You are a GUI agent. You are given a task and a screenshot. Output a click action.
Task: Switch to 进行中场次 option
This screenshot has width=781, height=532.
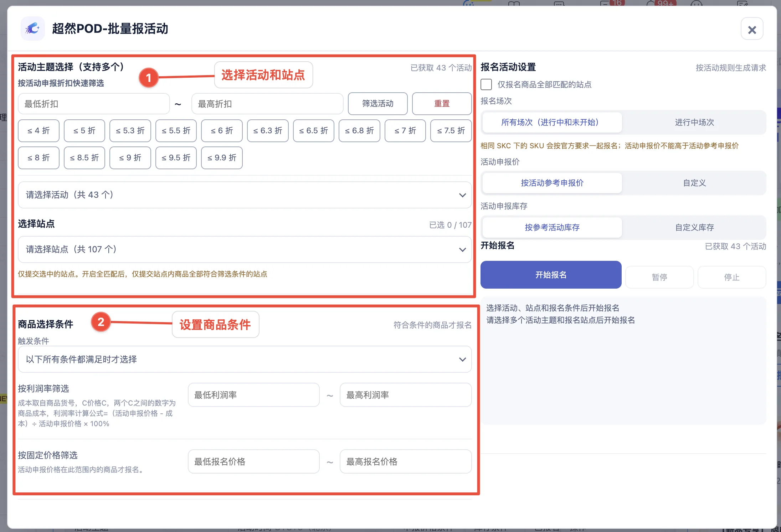[x=694, y=122]
